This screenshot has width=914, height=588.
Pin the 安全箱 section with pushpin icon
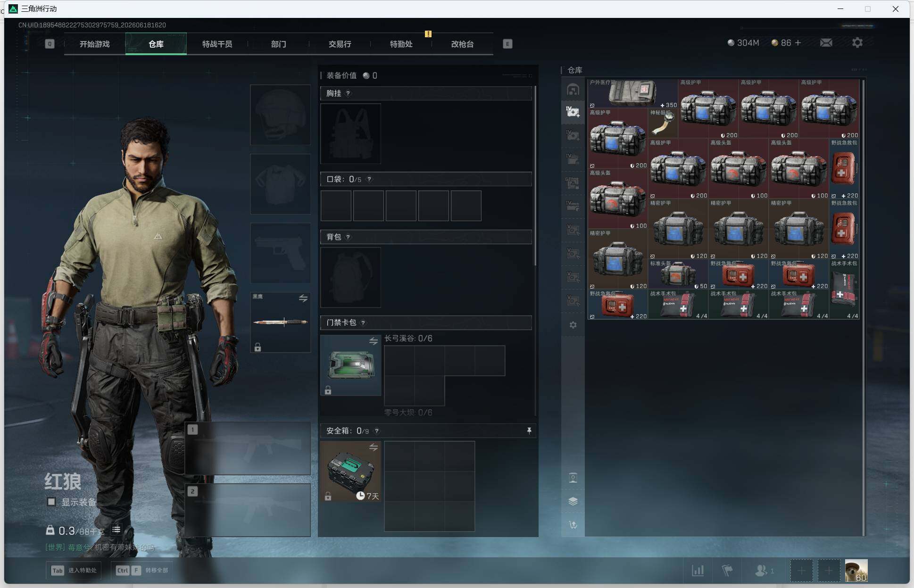pyautogui.click(x=529, y=431)
